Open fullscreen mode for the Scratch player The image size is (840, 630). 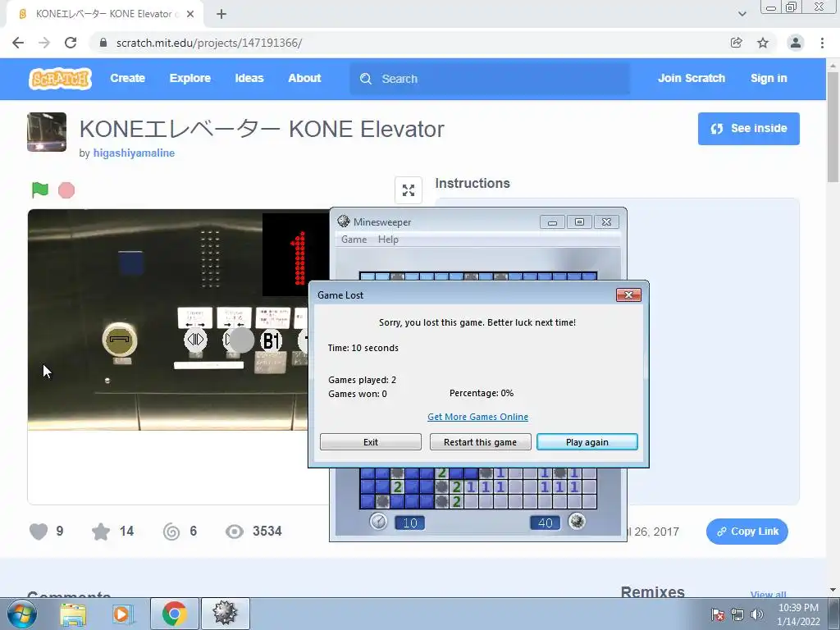[409, 190]
